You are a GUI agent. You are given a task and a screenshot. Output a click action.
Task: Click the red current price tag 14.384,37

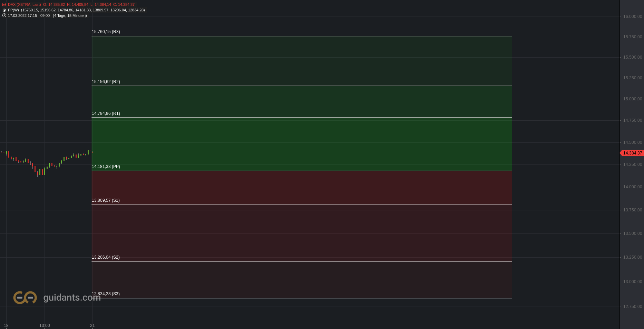pos(632,153)
